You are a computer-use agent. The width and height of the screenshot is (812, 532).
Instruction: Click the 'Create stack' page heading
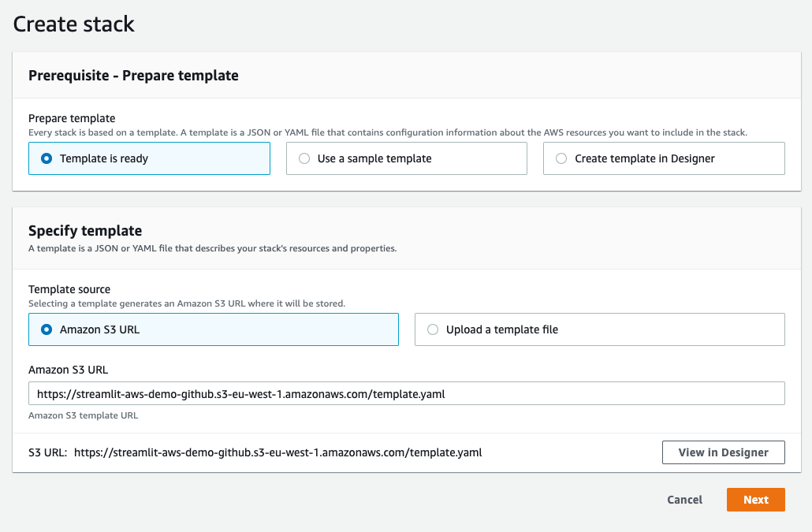point(73,24)
